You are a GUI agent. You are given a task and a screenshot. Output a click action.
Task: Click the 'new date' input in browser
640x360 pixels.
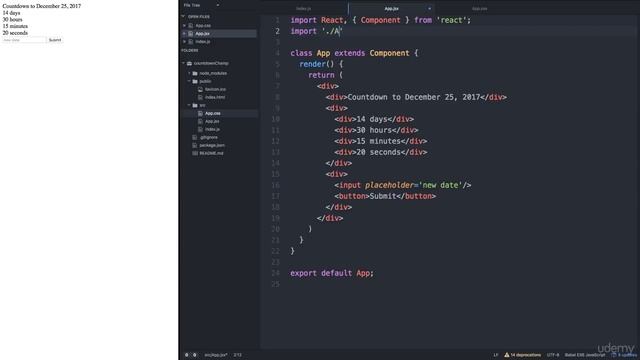coord(24,40)
